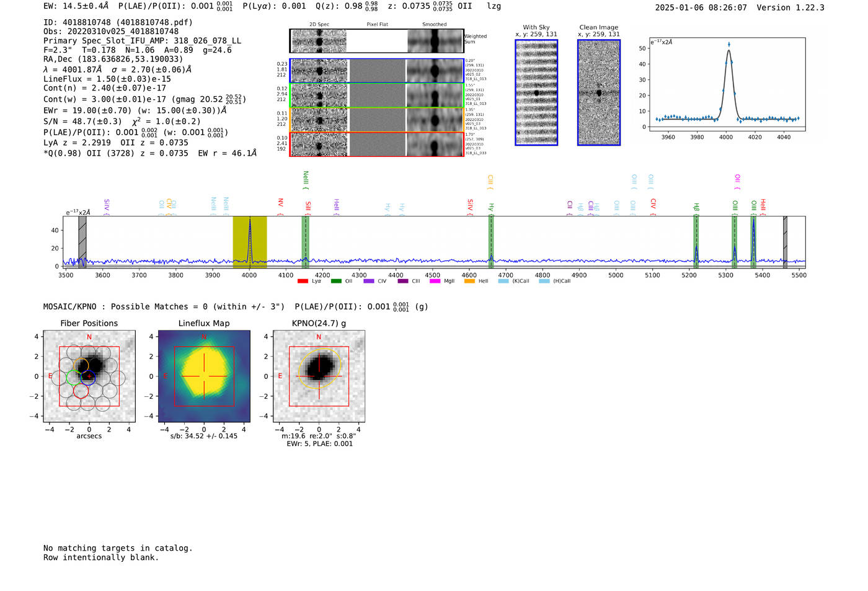This screenshot has width=868, height=591.
Task: Open the Clean Image cutout
Action: (x=599, y=92)
